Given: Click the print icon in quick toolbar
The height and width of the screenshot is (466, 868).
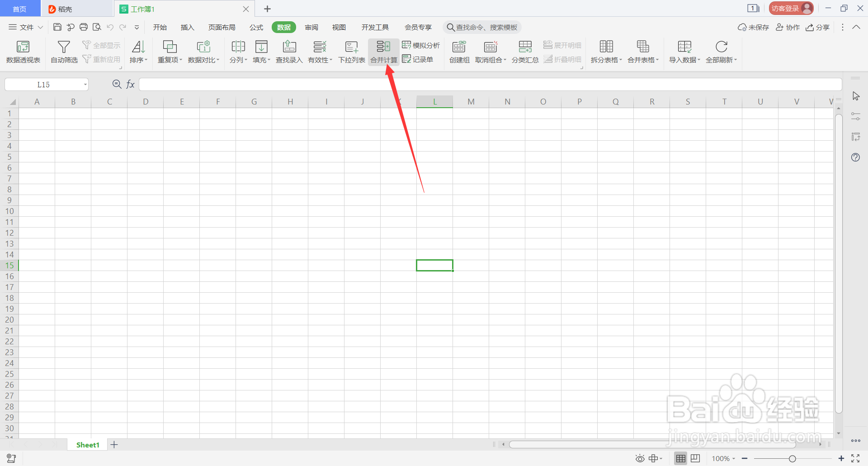Looking at the screenshot, I should point(84,27).
